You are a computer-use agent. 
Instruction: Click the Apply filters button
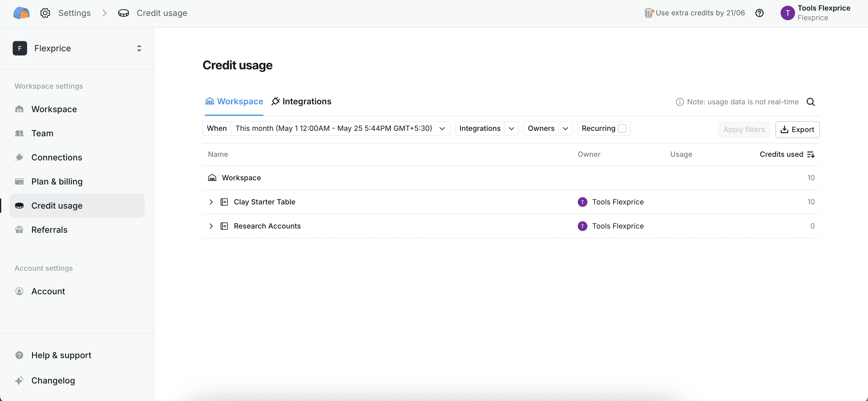[744, 129]
